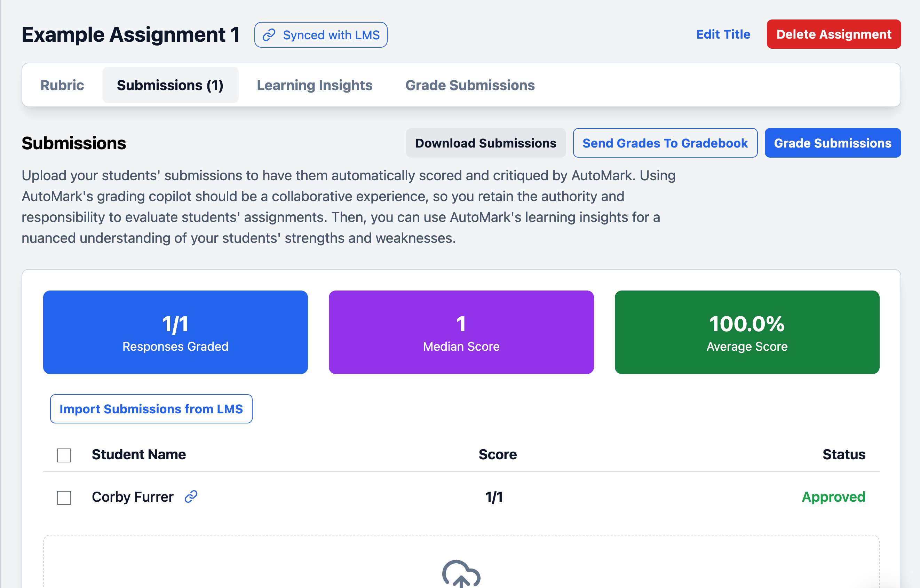Click the green Average Score card
The height and width of the screenshot is (588, 920).
746,332
